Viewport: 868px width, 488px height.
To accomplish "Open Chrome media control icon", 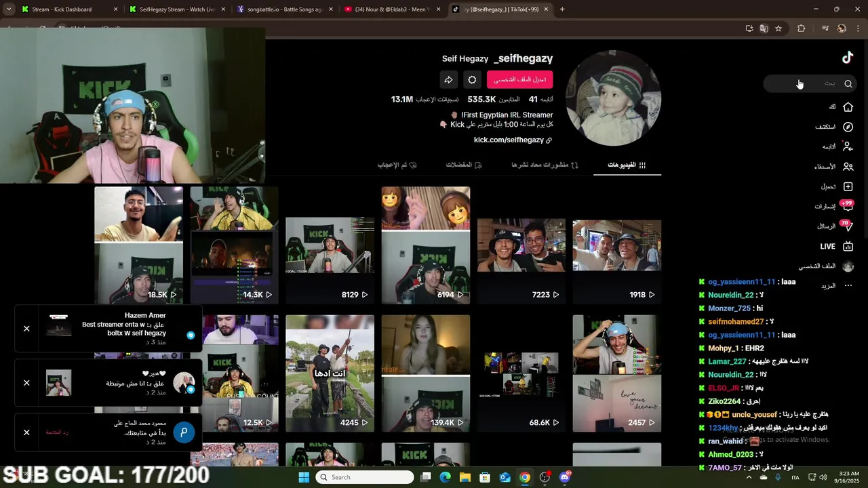I will tap(825, 28).
